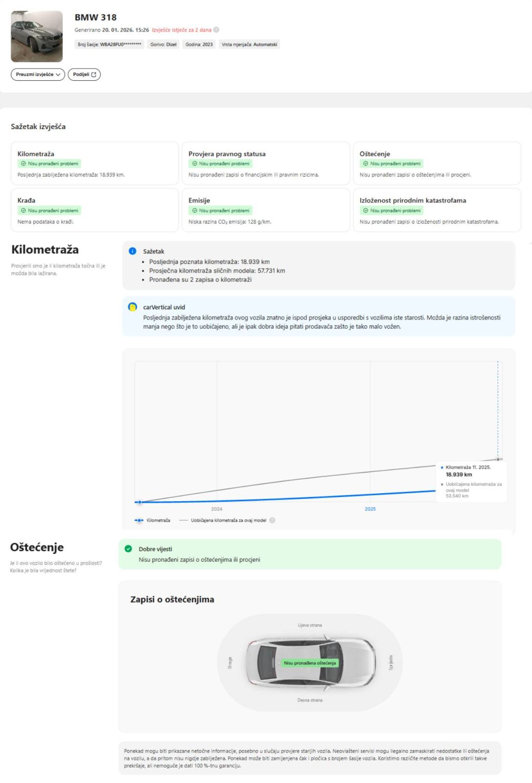532x783 pixels.
Task: Open the Provjera pravnog statusa summary card
Action: tap(266, 163)
